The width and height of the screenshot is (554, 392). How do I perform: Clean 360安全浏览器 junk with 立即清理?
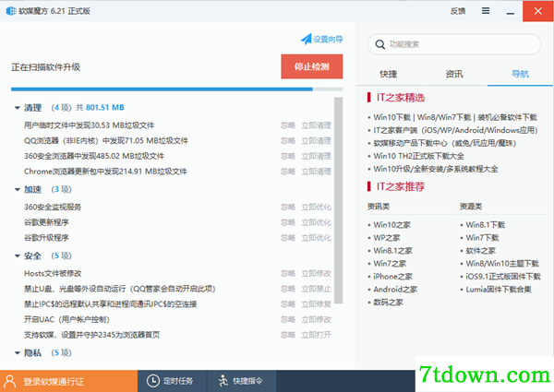coord(316,156)
